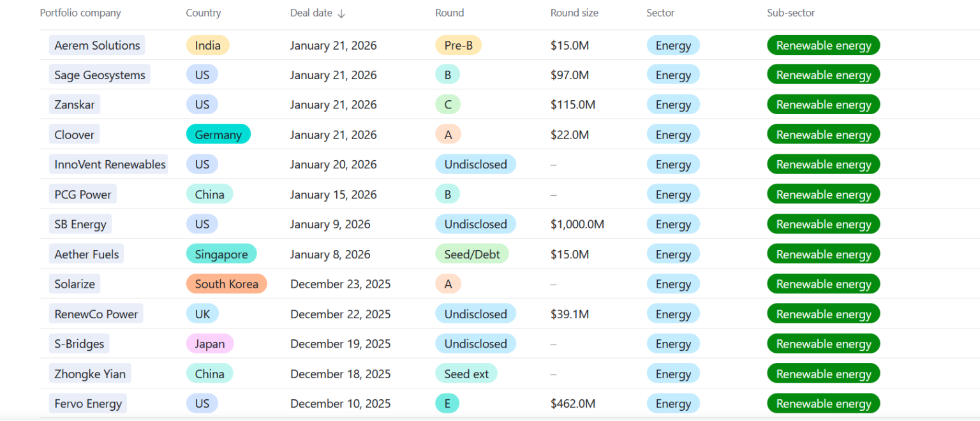This screenshot has width=980, height=421.
Task: Click the Seed/Debt round tag
Action: click(472, 254)
